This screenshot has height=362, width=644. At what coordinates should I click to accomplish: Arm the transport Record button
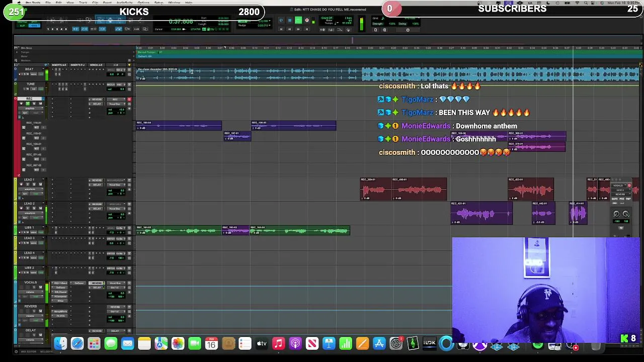307,21
